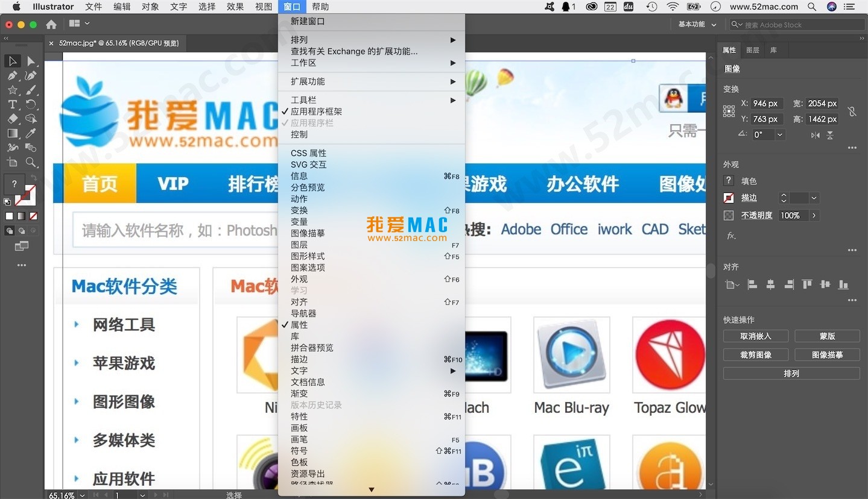Switch to Draw Behind mode
The width and height of the screenshot is (868, 499).
coord(22,230)
